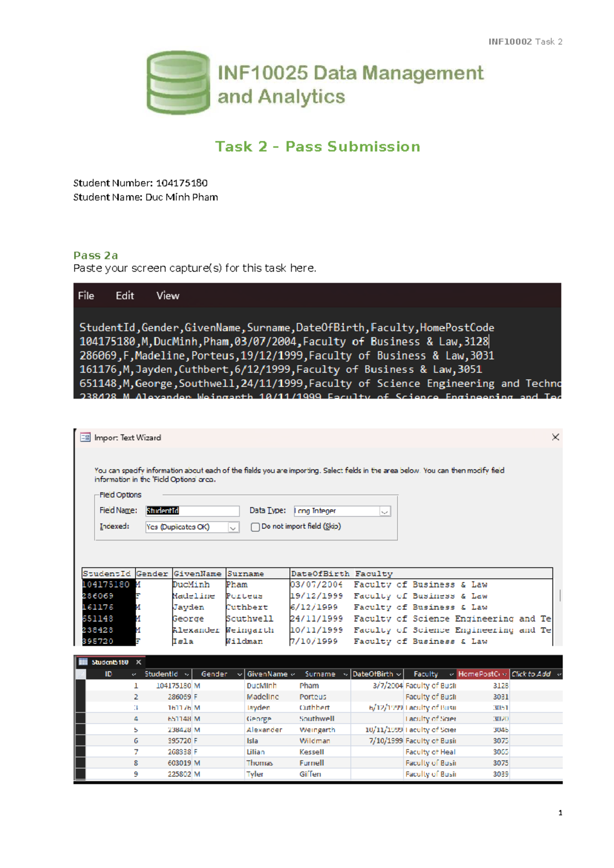The width and height of the screenshot is (614, 868).
Task: Select the Gender column in wizard preview
Action: (152, 574)
